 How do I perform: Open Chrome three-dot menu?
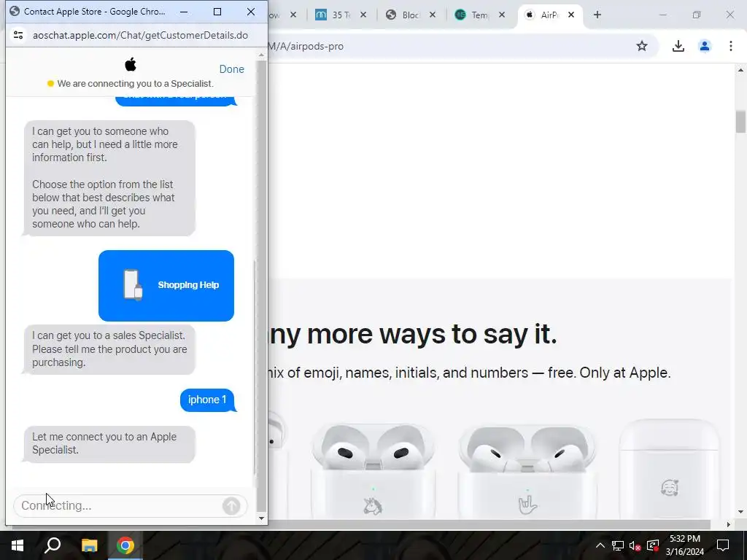tap(731, 46)
